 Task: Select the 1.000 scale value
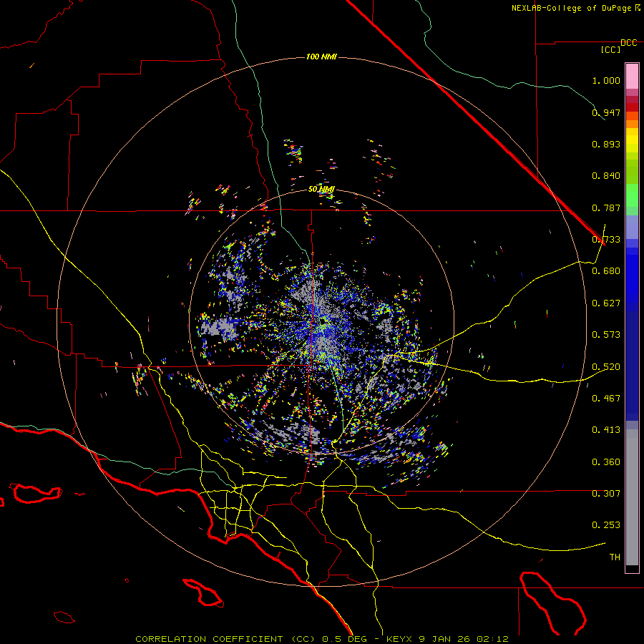[606, 80]
